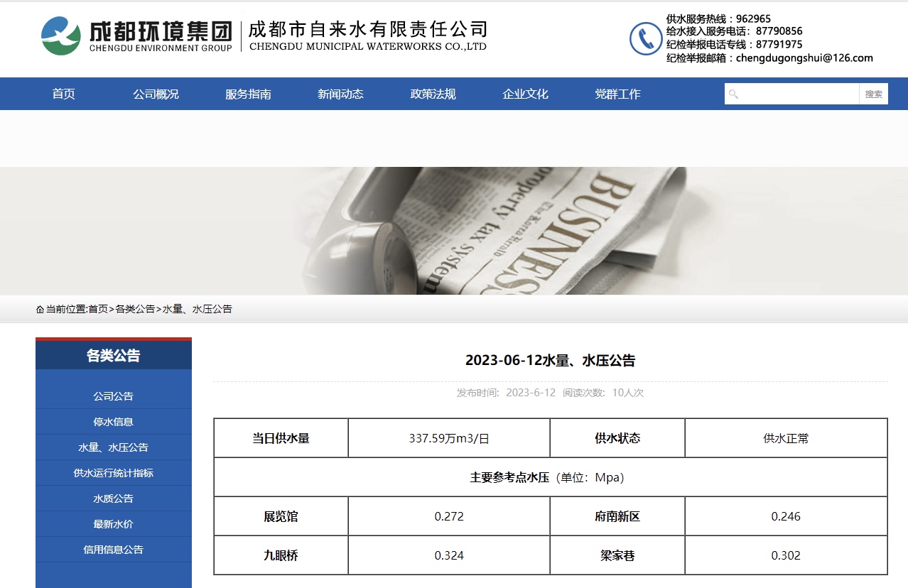
Task: Click the 各类公告 sidebar header
Action: (x=114, y=355)
